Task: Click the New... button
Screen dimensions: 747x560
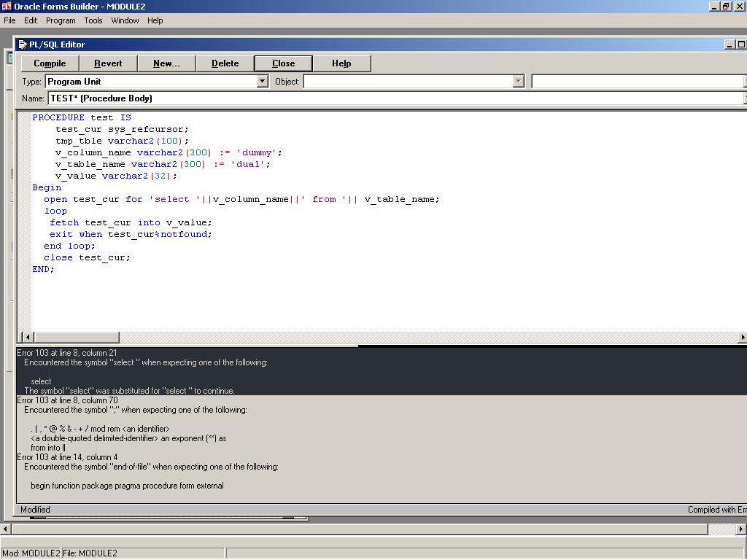Action: click(166, 63)
